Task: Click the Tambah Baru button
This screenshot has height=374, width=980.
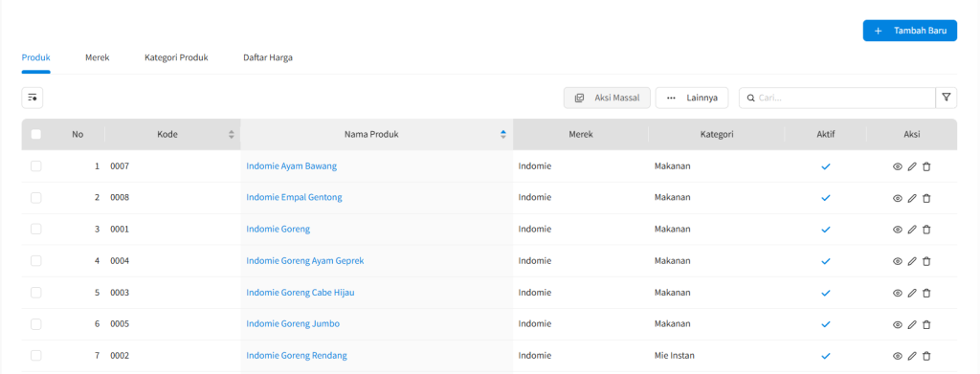Action: (910, 31)
